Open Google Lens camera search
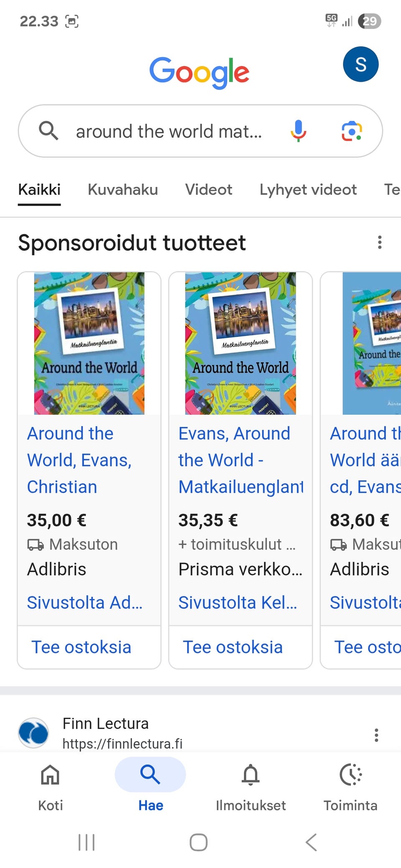 point(352,131)
